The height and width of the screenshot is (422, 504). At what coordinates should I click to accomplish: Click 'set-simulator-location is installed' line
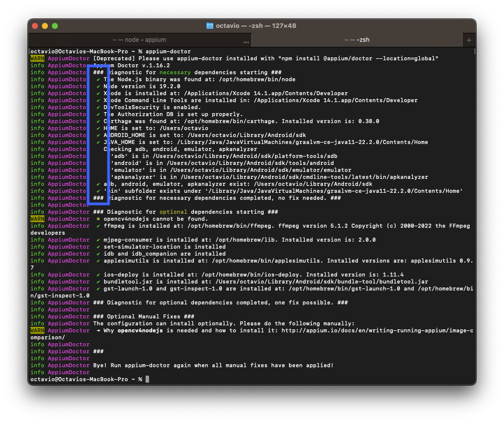click(165, 247)
